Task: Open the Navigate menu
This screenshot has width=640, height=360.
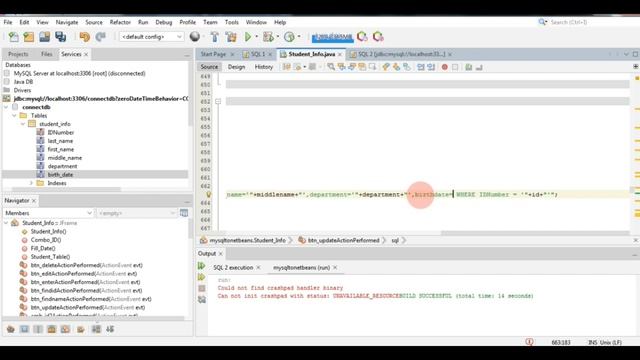Action: click(67, 22)
